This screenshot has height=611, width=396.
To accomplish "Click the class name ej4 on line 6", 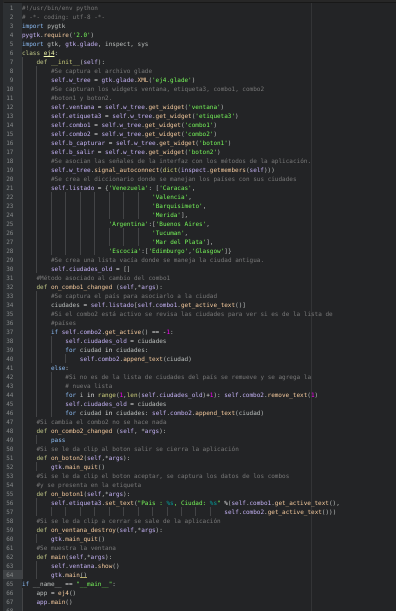I will (49, 53).
